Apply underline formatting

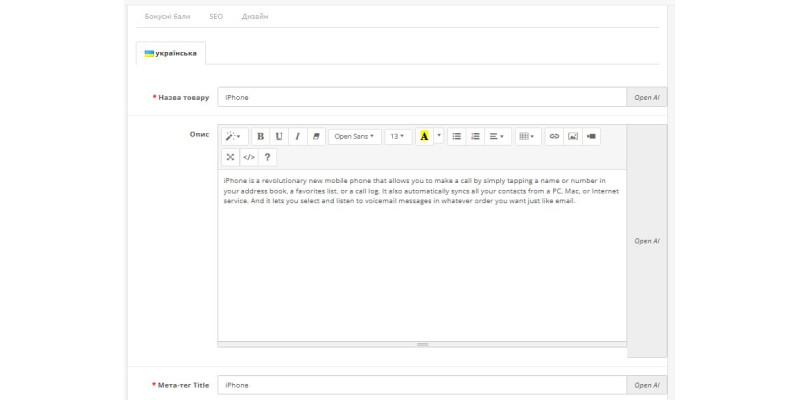pos(279,136)
